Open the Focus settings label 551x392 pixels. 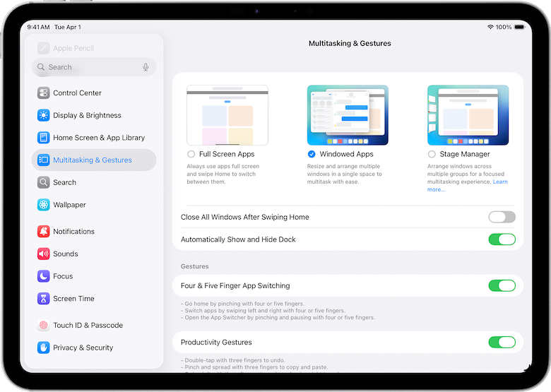63,276
